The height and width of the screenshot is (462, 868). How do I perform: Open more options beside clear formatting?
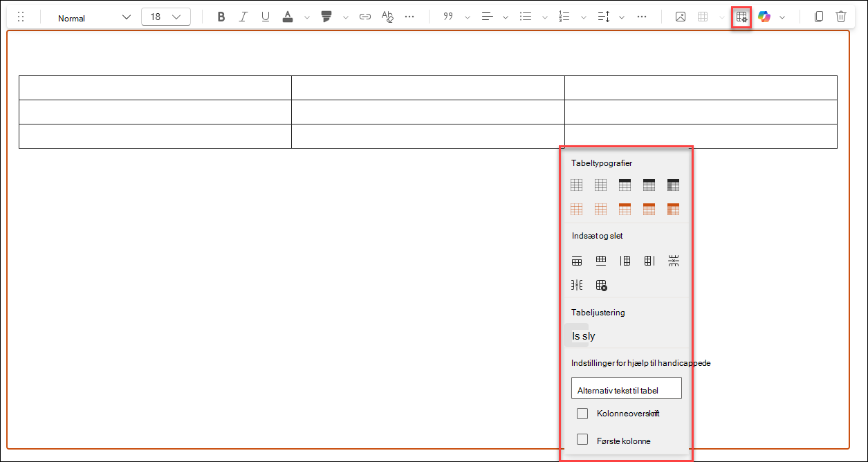409,17
